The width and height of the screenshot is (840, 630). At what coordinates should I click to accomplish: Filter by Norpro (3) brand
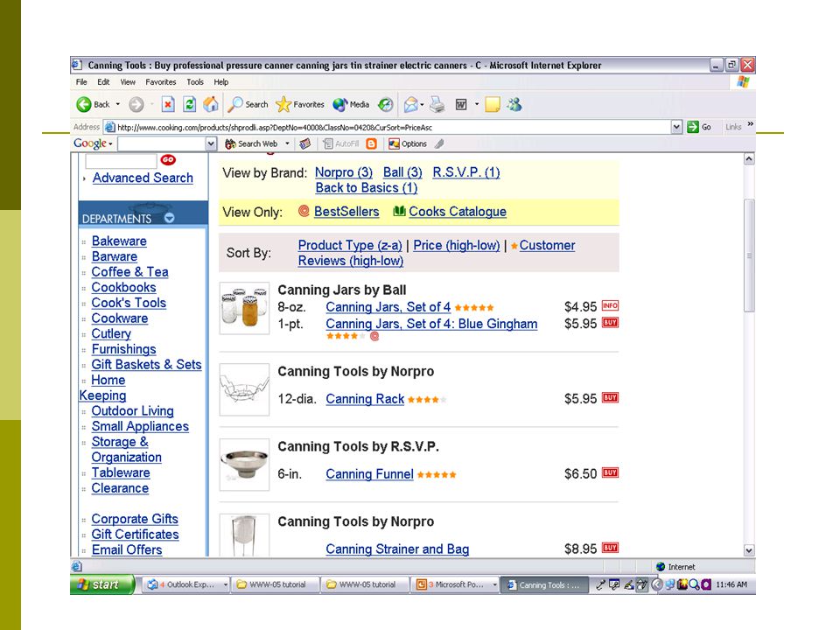pyautogui.click(x=343, y=172)
